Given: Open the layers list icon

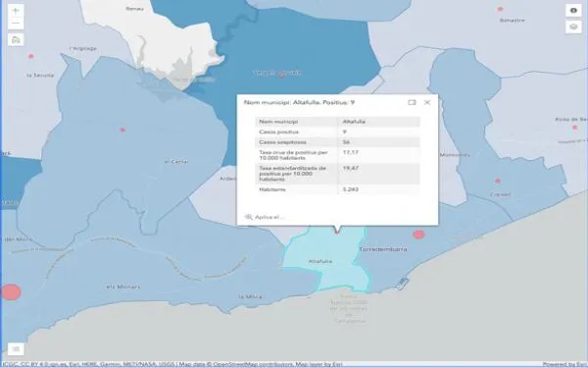Looking at the screenshot, I should click(573, 26).
